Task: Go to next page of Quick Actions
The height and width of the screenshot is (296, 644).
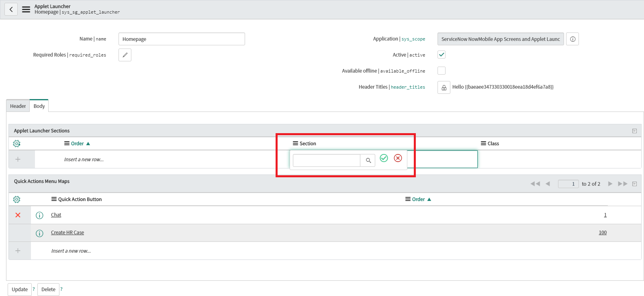Action: coord(610,184)
